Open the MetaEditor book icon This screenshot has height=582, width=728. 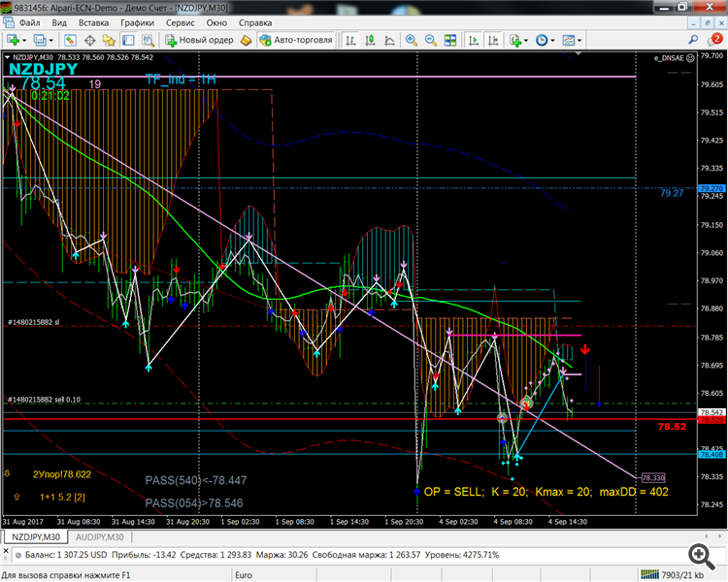pos(247,41)
